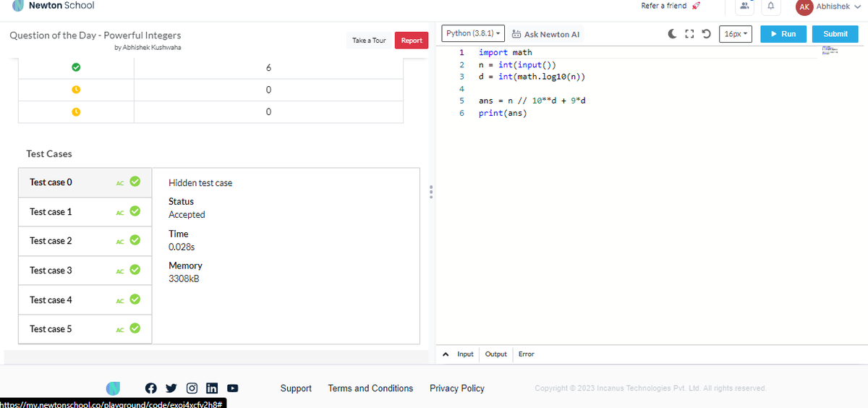The height and width of the screenshot is (408, 868).
Task: Click Ask Newton AI label
Action: (x=552, y=34)
